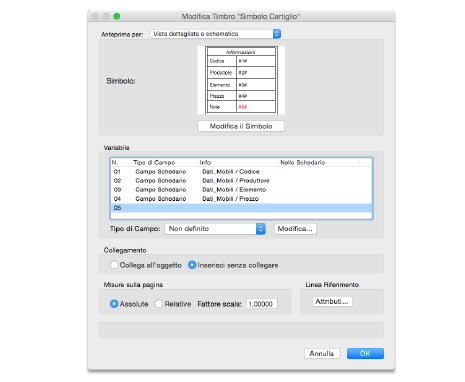Click the Annulla button

tap(322, 353)
